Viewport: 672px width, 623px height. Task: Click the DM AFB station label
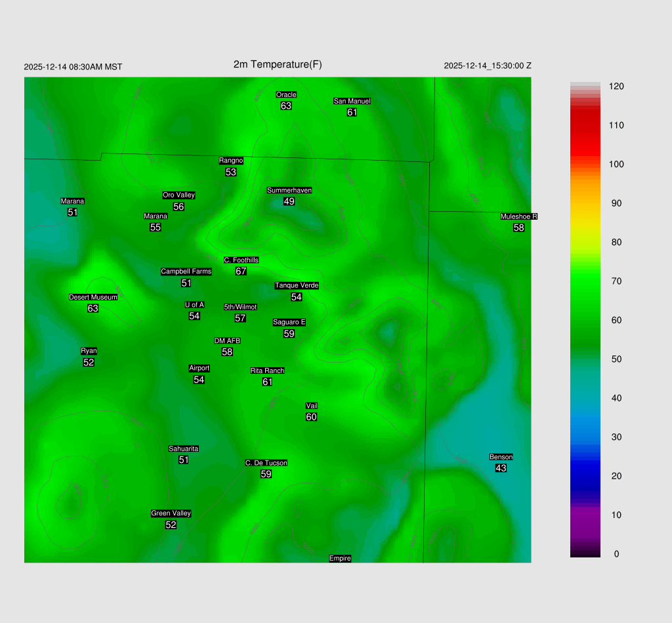click(227, 340)
